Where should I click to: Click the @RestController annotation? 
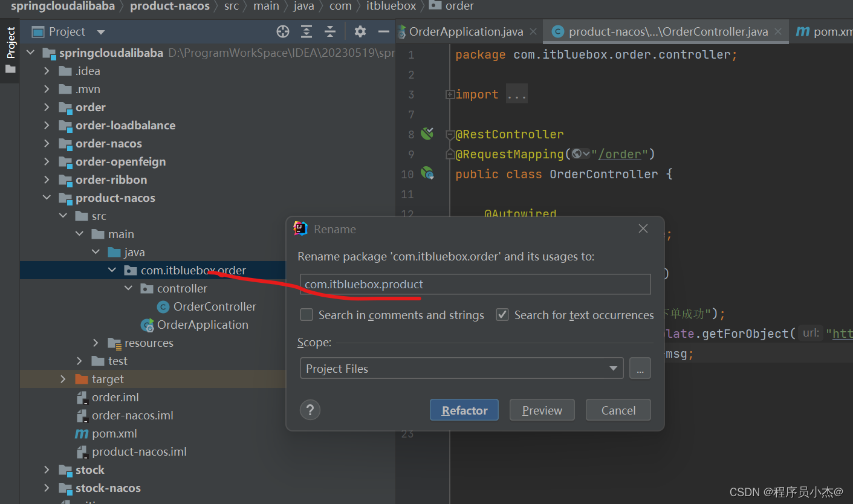click(510, 134)
